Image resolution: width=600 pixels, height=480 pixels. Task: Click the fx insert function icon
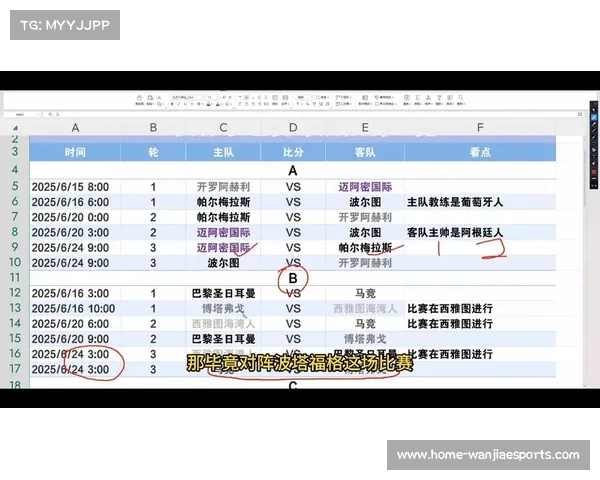tap(57, 114)
